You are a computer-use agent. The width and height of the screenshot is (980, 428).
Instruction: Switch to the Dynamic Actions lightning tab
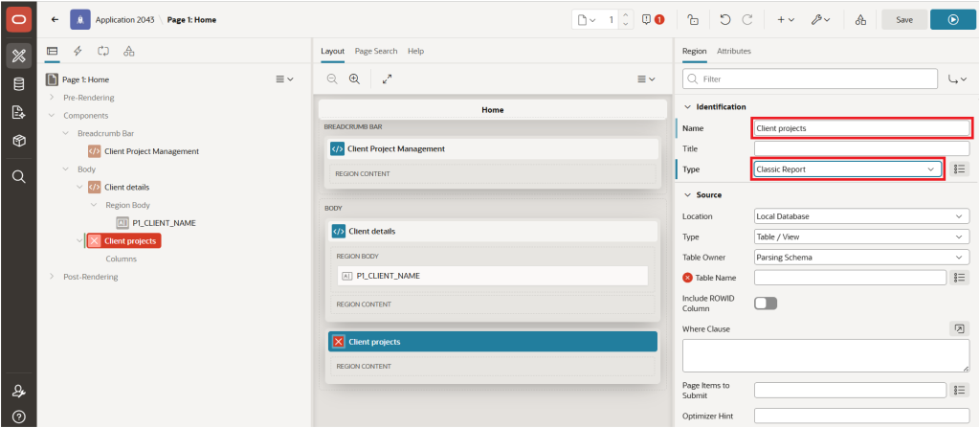[78, 51]
